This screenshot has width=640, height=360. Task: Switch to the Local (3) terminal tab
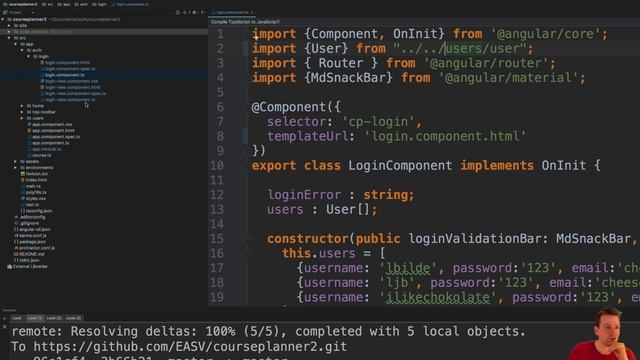[73, 318]
